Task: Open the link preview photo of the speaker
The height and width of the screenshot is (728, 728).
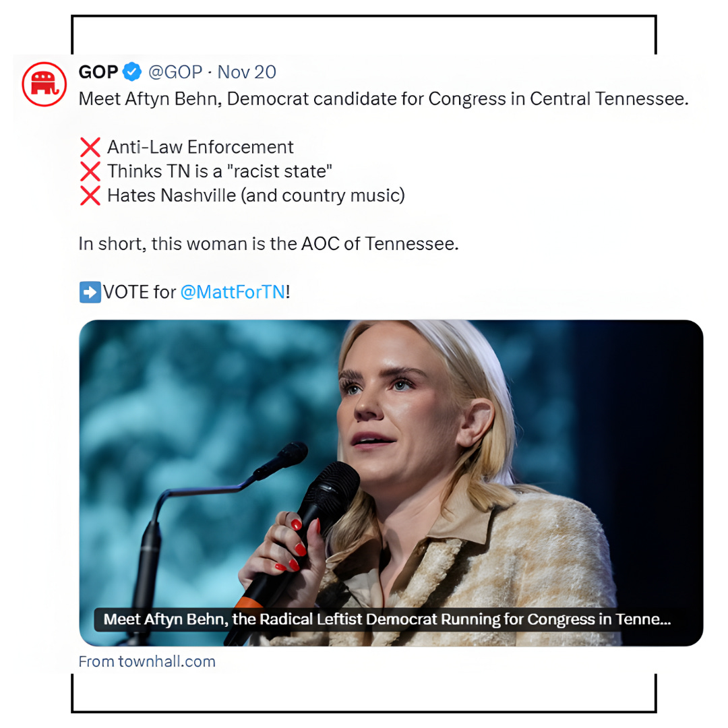Action: tap(391, 483)
